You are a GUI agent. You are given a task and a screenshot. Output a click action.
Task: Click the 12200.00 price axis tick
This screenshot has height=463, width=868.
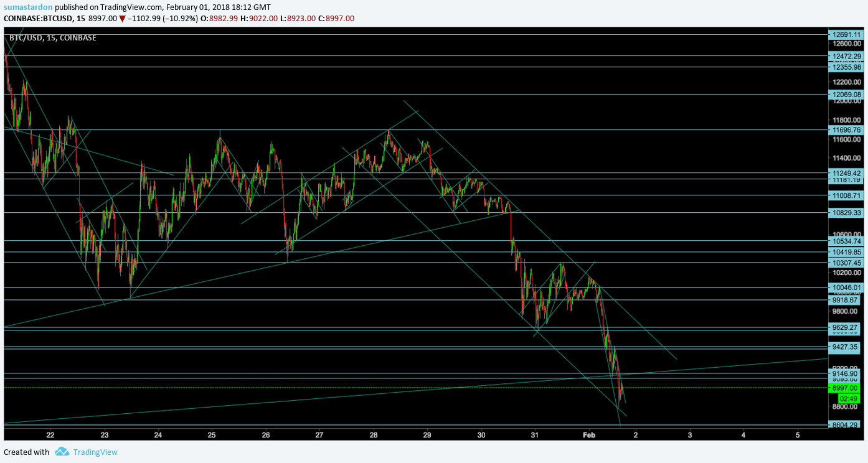click(x=846, y=82)
